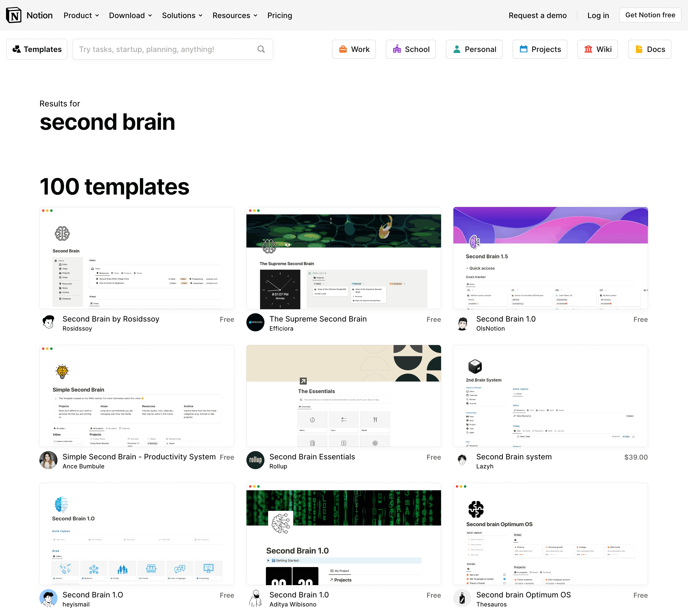Screen dimensions: 688x616
Task: Expand the Solutions dropdown menu
Action: (182, 16)
